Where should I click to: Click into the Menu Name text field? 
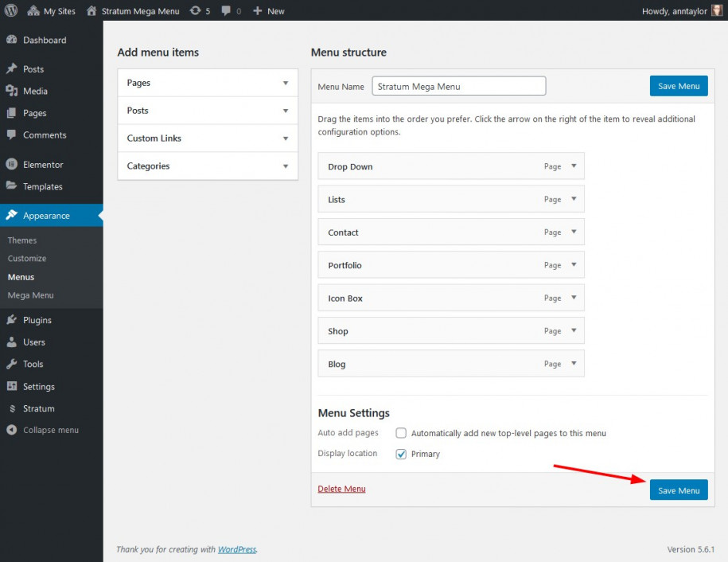click(x=459, y=86)
